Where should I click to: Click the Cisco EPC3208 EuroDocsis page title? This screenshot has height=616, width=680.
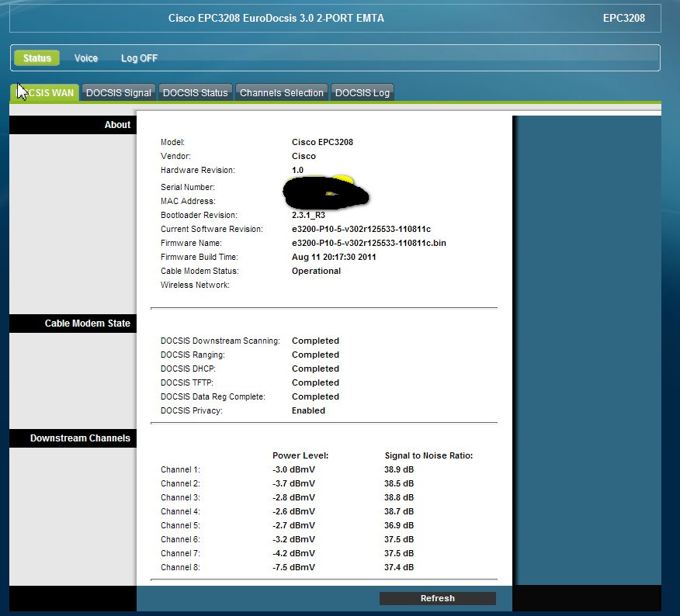click(x=276, y=18)
